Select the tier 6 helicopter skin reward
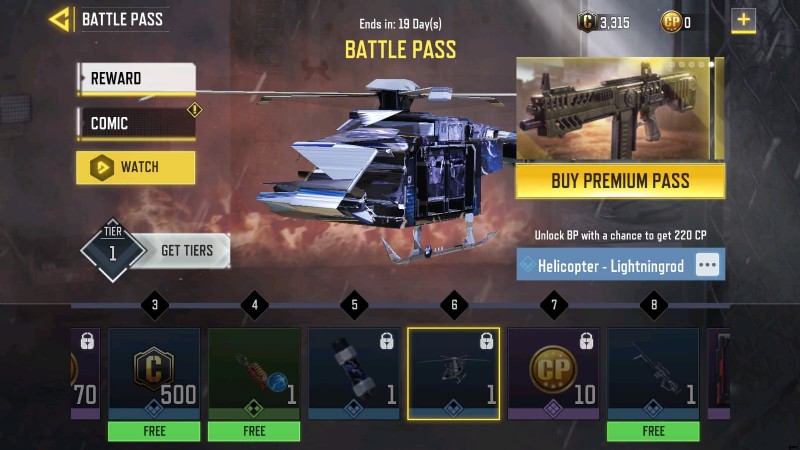Image resolution: width=800 pixels, height=450 pixels. point(454,374)
